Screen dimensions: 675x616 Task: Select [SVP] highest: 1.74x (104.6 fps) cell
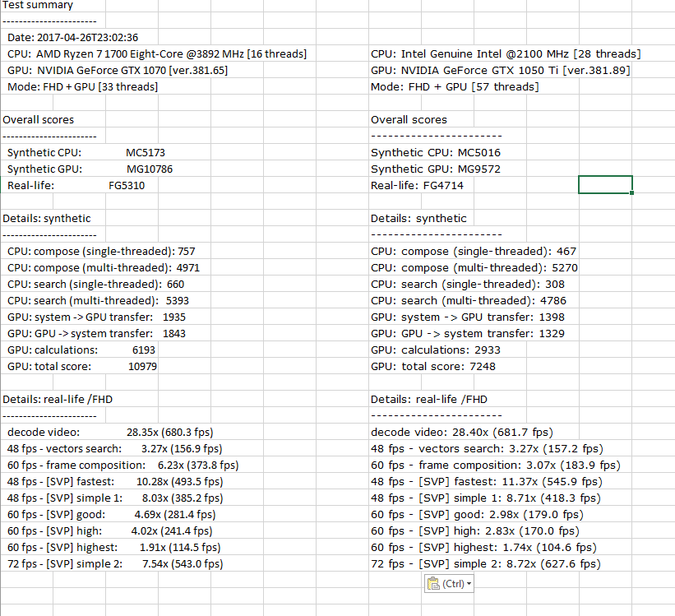484,548
